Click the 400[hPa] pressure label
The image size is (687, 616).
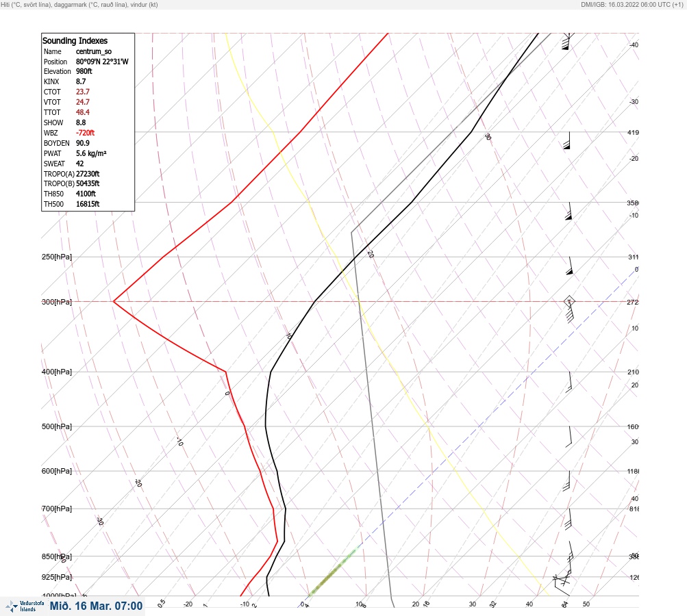coord(57,372)
